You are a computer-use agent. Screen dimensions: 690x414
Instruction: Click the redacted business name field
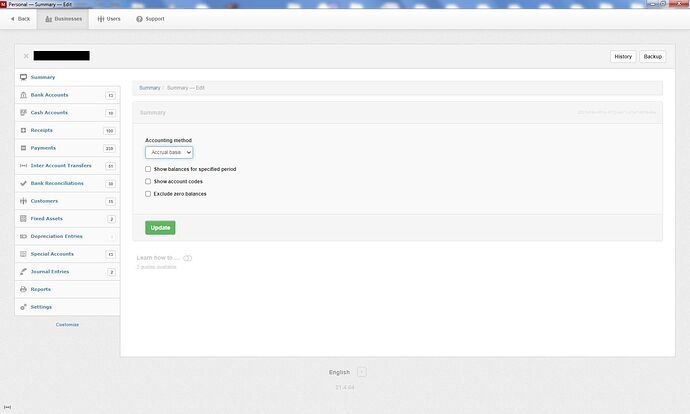[62, 56]
